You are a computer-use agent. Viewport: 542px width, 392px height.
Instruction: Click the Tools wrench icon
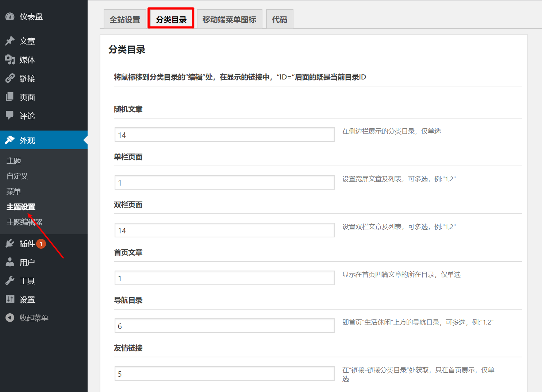[10, 281]
